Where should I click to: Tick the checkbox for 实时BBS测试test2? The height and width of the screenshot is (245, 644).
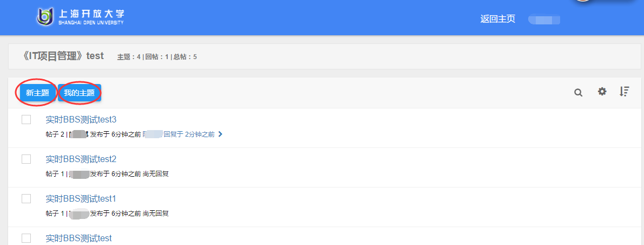[27, 159]
